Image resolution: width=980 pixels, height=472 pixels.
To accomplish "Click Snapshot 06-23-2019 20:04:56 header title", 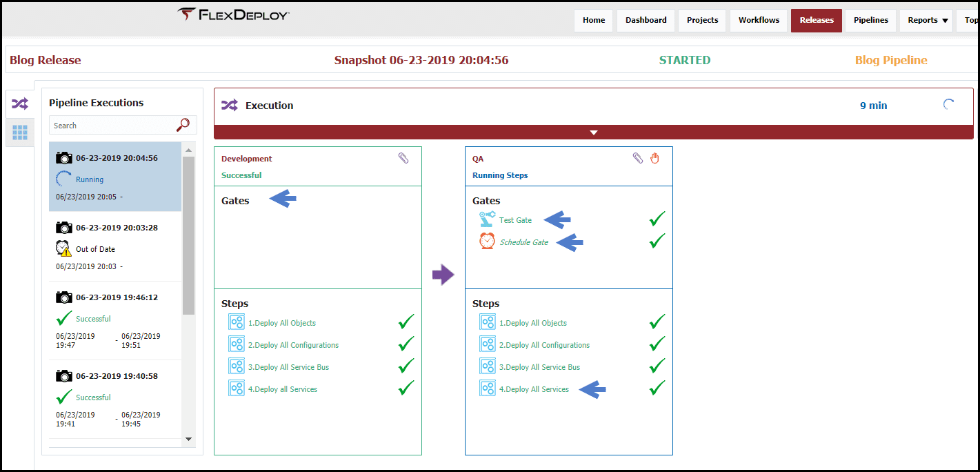I will point(421,60).
